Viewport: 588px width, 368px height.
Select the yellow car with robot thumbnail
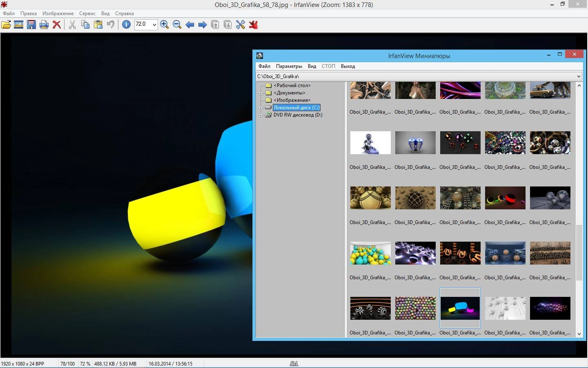click(550, 90)
